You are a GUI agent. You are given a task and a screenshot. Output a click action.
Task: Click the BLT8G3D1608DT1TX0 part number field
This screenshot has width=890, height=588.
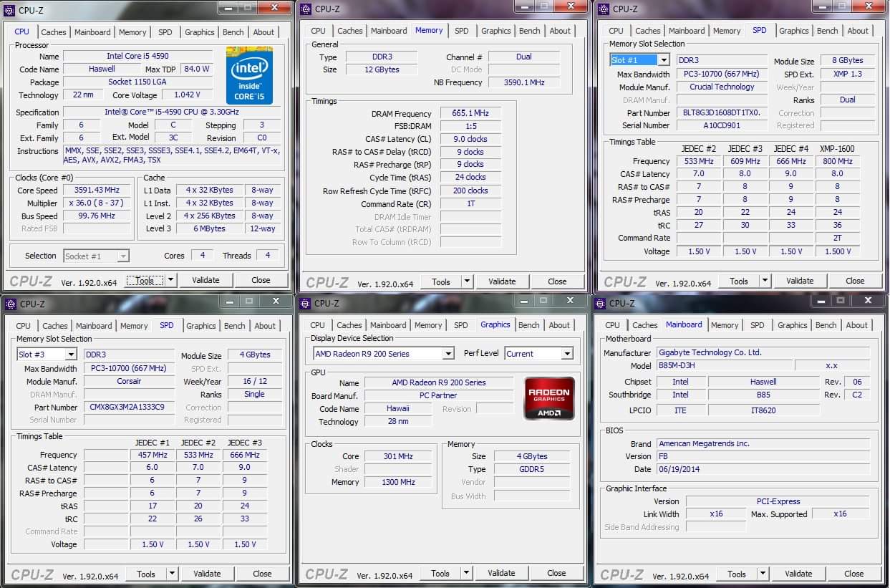[x=722, y=112]
